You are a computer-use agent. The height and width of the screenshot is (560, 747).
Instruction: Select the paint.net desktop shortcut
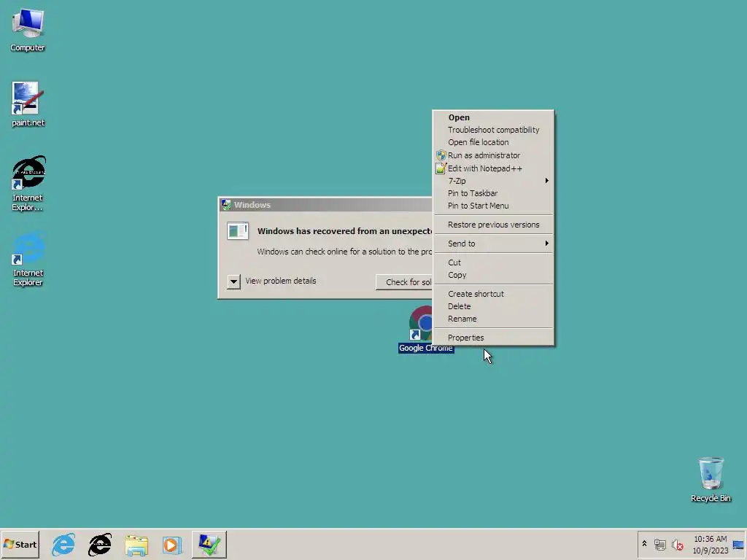point(28,104)
